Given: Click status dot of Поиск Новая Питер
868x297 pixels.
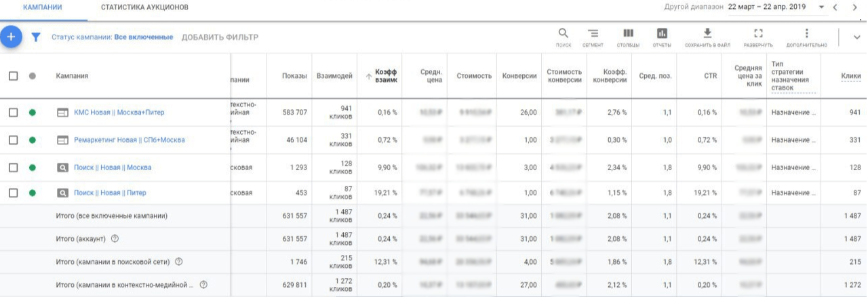Looking at the screenshot, I should (32, 193).
